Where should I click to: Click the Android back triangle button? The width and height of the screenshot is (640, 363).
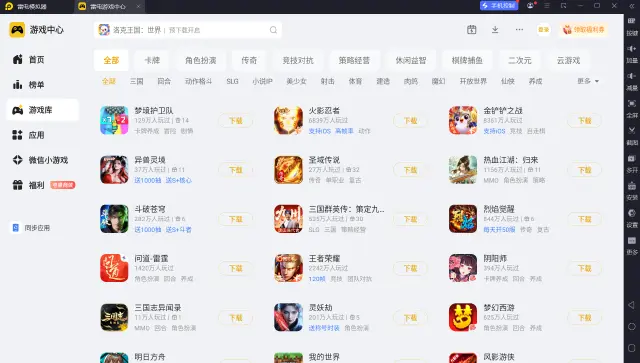click(631, 305)
